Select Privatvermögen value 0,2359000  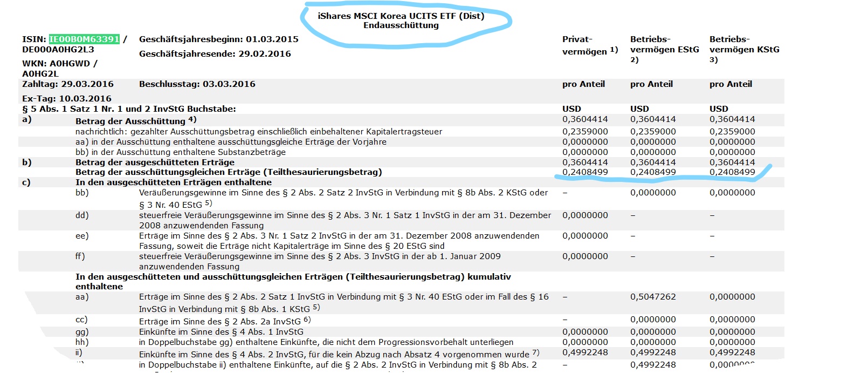click(x=585, y=132)
